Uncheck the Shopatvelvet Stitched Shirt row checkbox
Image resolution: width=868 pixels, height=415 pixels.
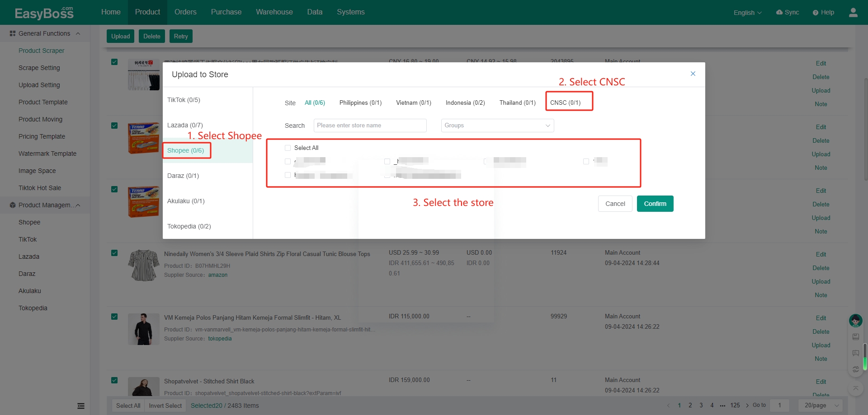tap(114, 380)
